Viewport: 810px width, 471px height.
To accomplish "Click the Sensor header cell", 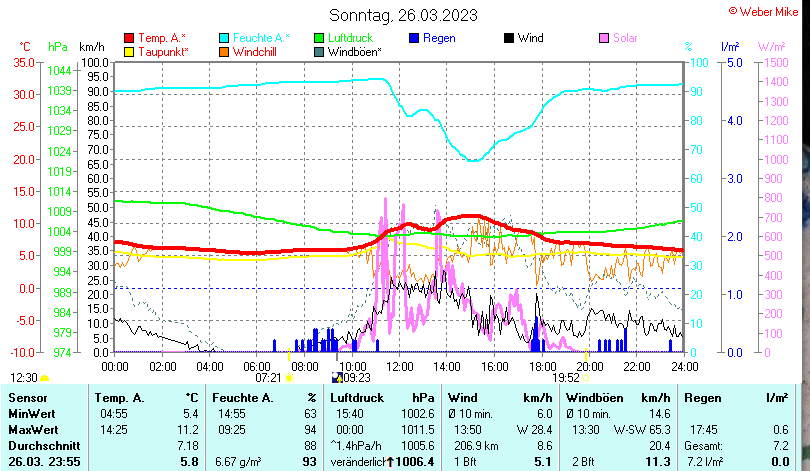I will click(x=27, y=398).
